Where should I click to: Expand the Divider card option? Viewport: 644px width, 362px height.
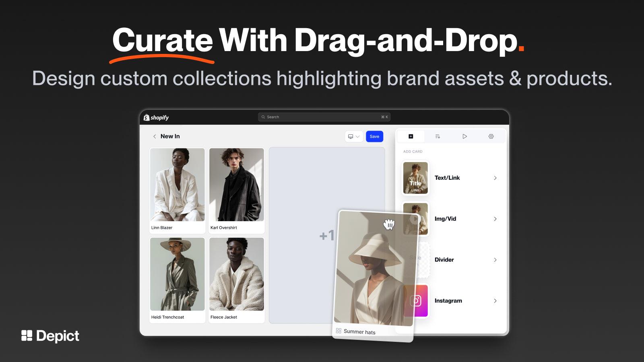pyautogui.click(x=495, y=260)
